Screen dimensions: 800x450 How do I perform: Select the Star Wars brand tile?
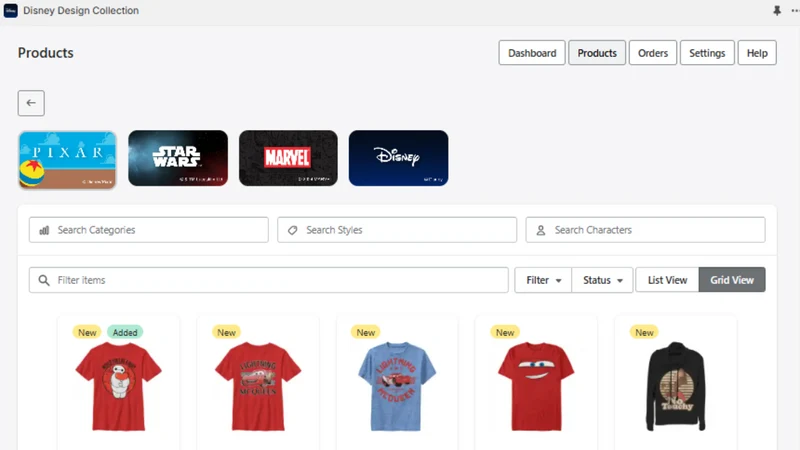point(178,158)
